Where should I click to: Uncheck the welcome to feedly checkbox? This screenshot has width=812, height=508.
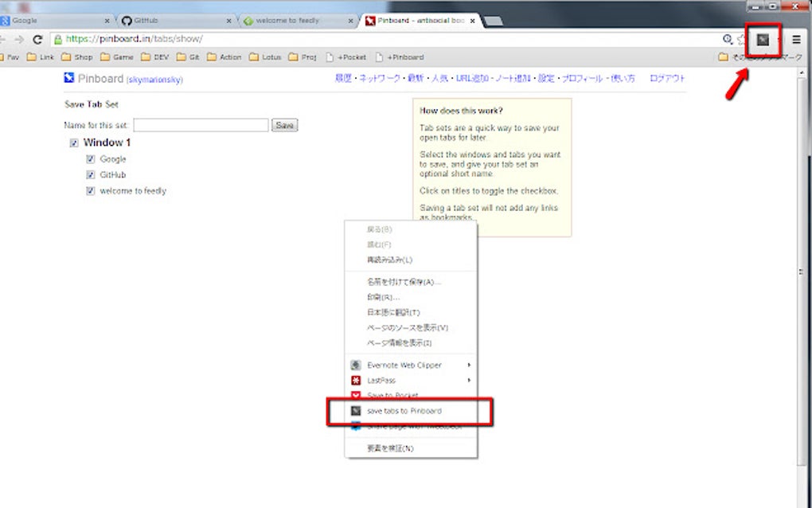pyautogui.click(x=90, y=190)
